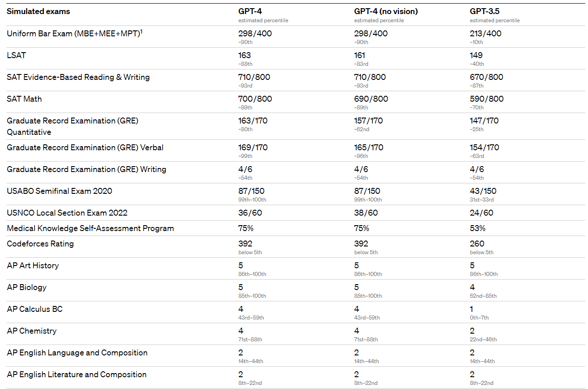588x389 pixels.
Task: Select SAT Math percentile "~70th"
Action: click(x=477, y=108)
